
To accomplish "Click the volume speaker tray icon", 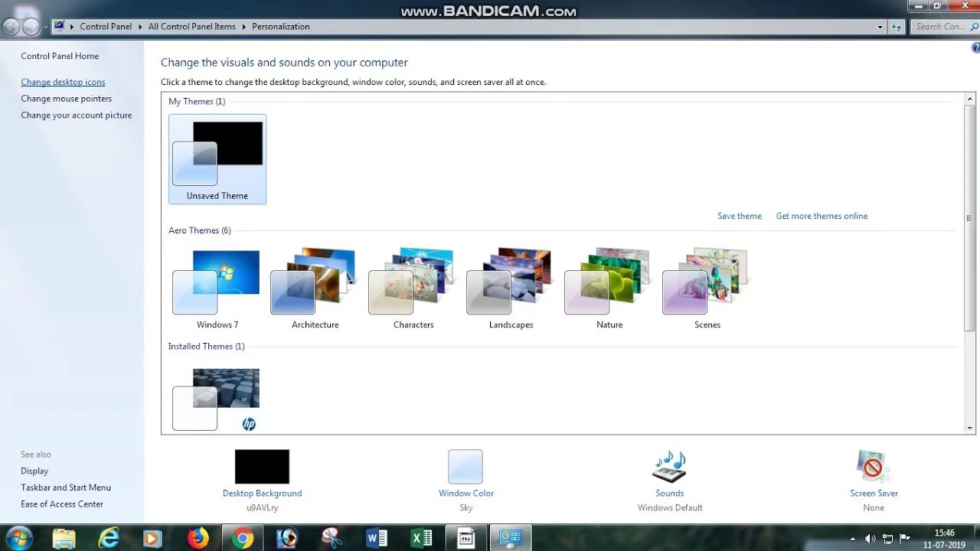I will coord(870,539).
